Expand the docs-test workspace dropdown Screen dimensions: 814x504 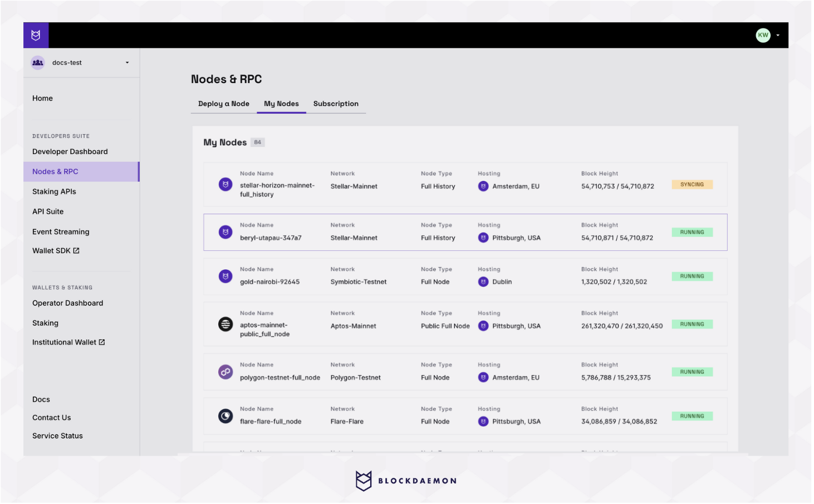coord(128,63)
